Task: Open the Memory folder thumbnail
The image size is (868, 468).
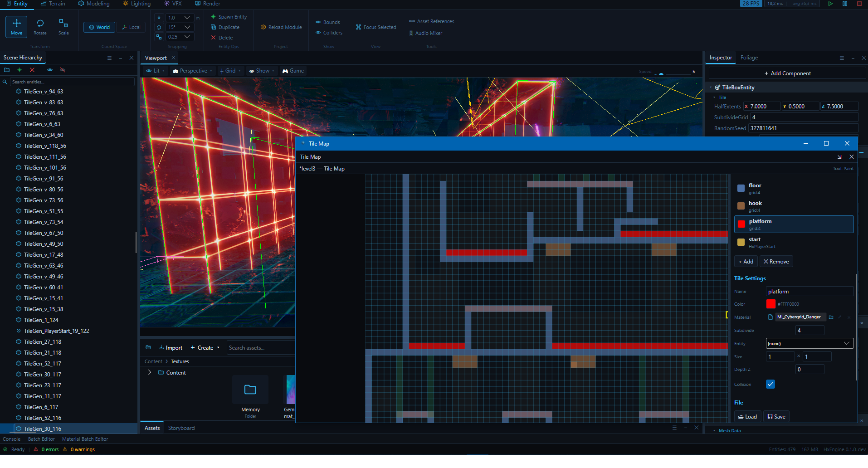Action: (250, 390)
